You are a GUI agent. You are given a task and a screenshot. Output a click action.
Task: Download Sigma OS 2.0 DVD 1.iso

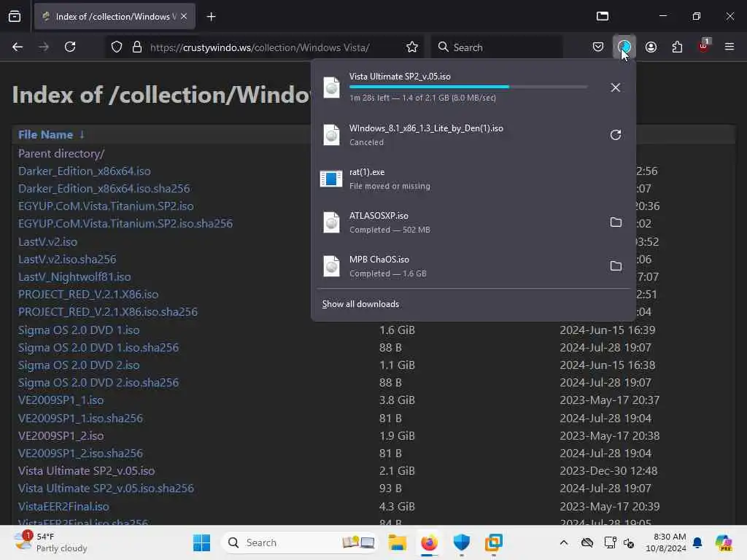tap(79, 330)
